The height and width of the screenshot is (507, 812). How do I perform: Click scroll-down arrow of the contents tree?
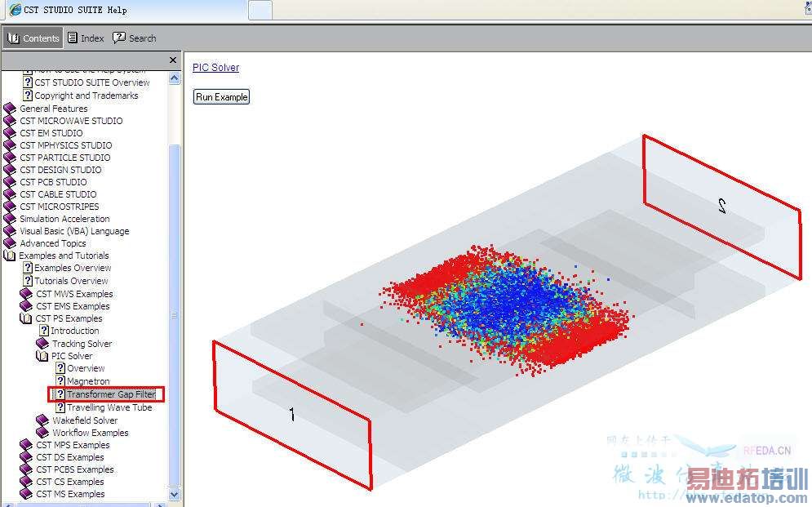[175, 494]
